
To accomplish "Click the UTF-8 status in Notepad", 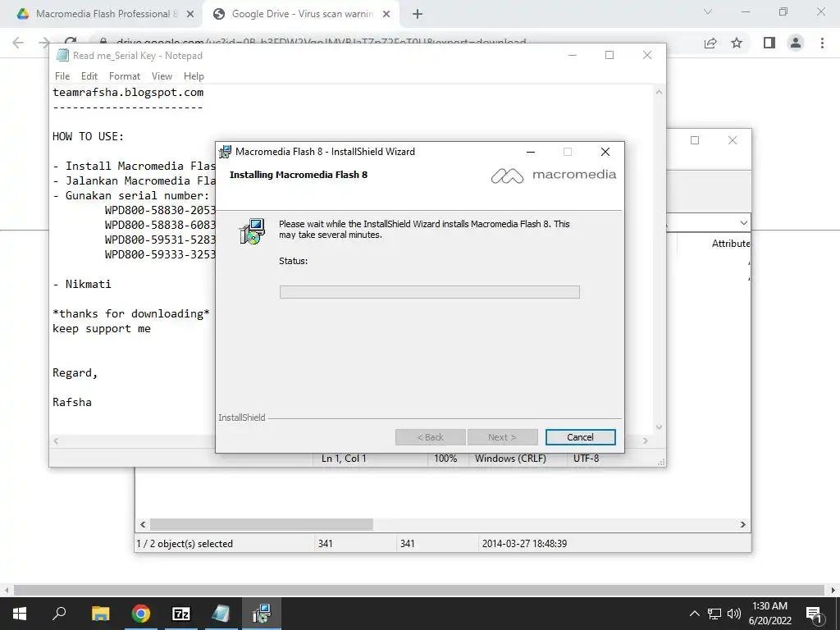I will click(586, 459).
